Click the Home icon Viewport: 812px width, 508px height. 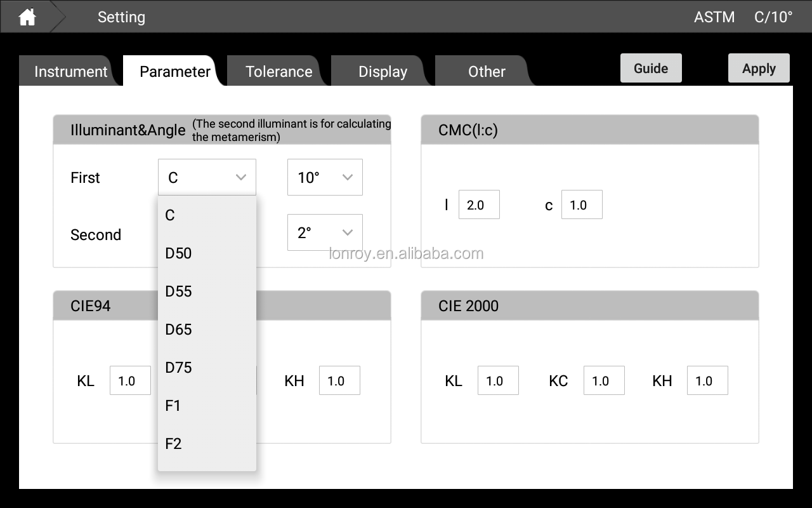[x=27, y=17]
